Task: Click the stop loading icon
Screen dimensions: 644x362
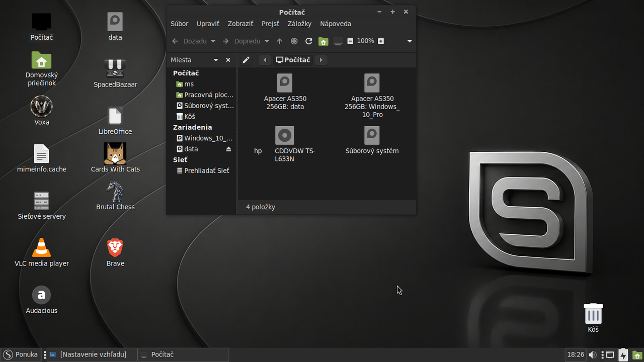Action: pos(294,41)
